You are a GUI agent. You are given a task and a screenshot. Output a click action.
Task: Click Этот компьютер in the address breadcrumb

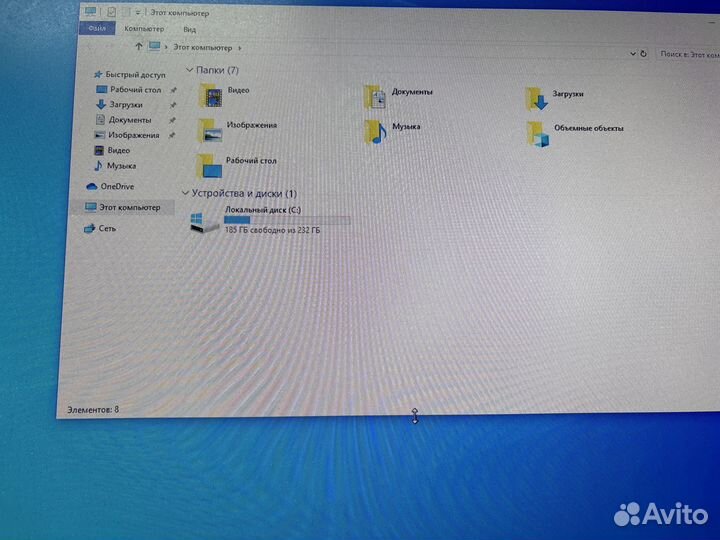[x=202, y=47]
